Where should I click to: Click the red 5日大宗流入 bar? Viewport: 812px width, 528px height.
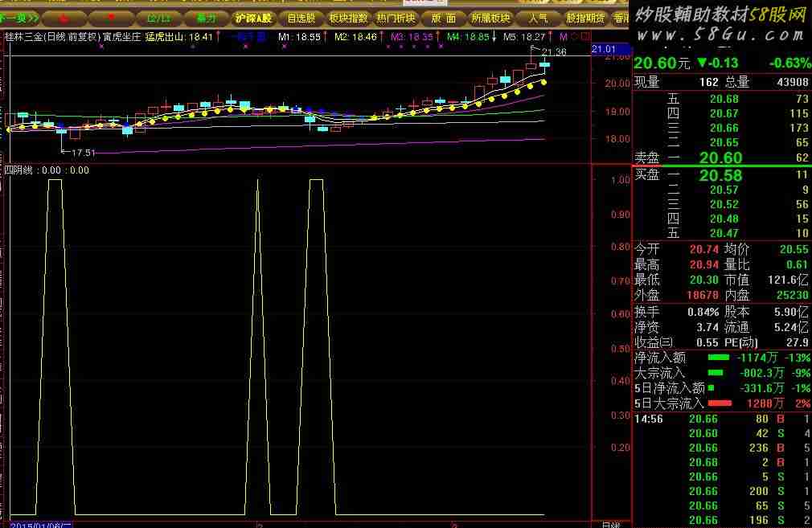(x=720, y=403)
